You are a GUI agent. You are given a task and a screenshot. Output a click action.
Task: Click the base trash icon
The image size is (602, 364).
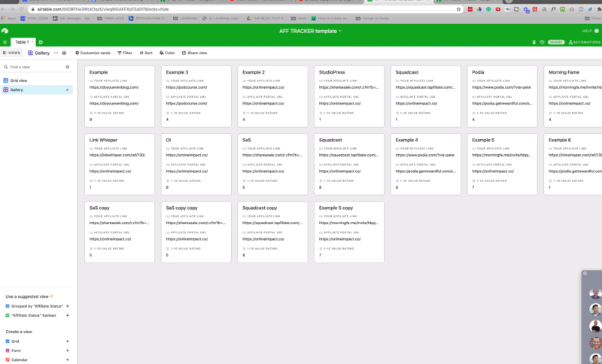pyautogui.click(x=534, y=42)
